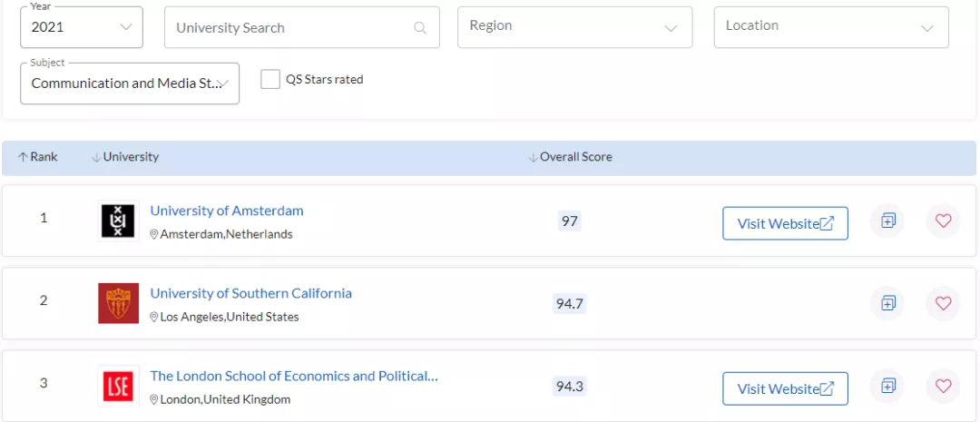Screen dimensions: 980x422
Task: Click the LSE logo thumbnail
Action: pos(118,387)
